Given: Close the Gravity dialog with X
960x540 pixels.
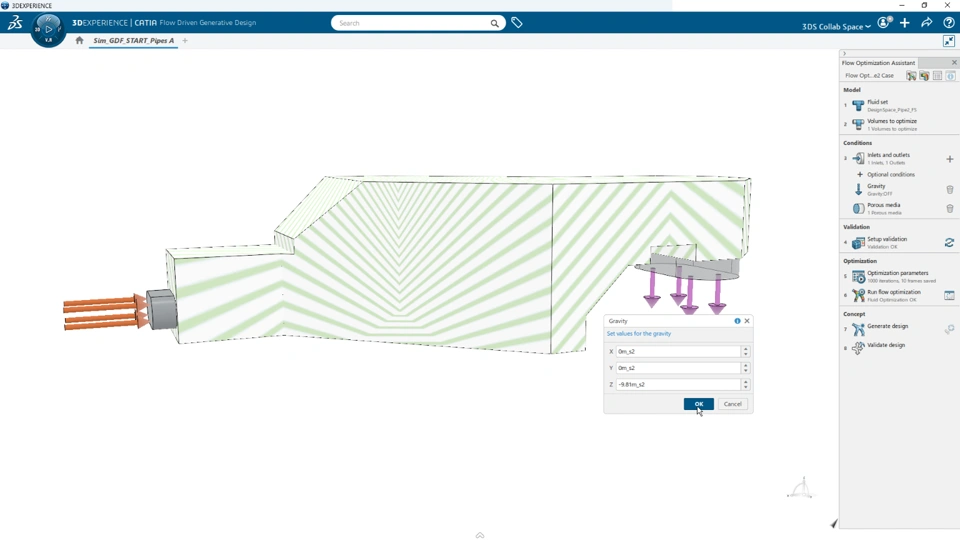Looking at the screenshot, I should 747,321.
